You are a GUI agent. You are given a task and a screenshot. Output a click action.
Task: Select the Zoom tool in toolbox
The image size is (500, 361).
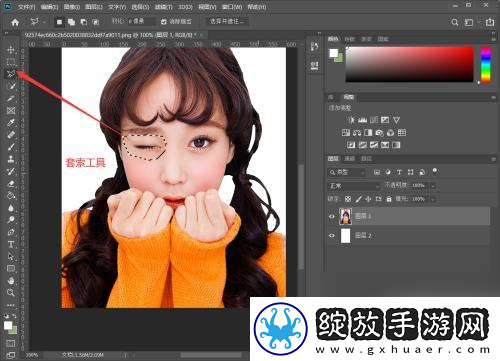[11, 293]
